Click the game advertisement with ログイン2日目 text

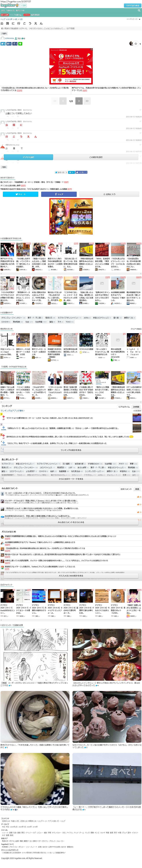[71, 216]
